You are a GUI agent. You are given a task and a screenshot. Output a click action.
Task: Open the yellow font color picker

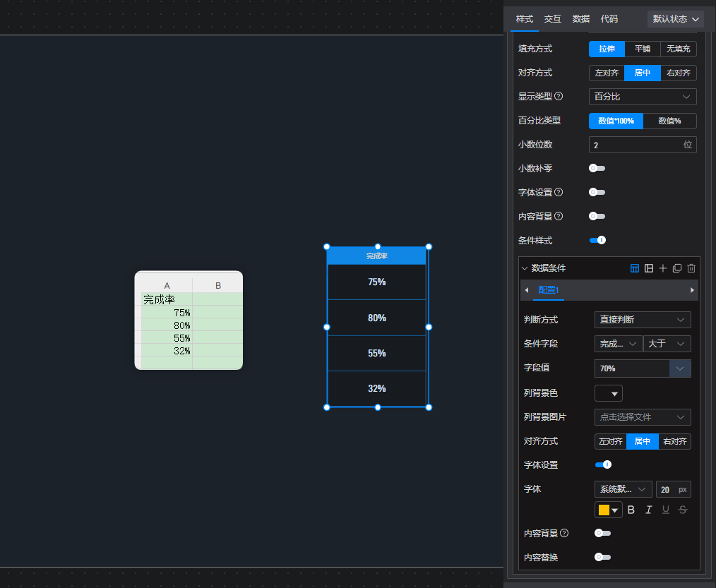609,510
